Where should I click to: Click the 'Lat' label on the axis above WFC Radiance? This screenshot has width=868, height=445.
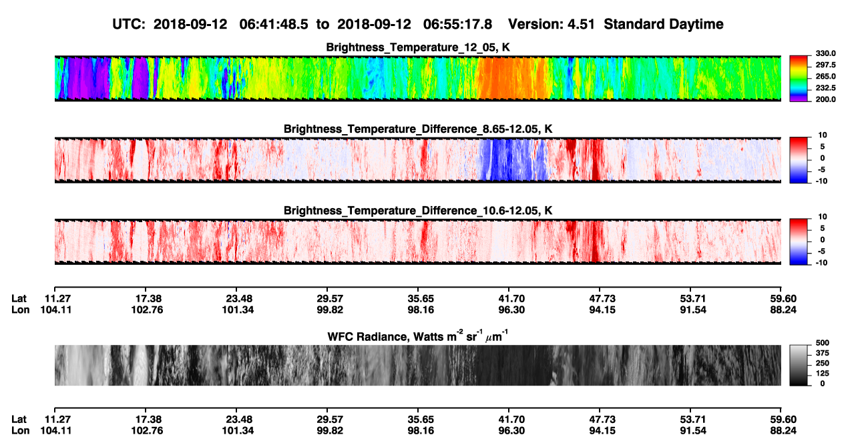[x=19, y=298]
